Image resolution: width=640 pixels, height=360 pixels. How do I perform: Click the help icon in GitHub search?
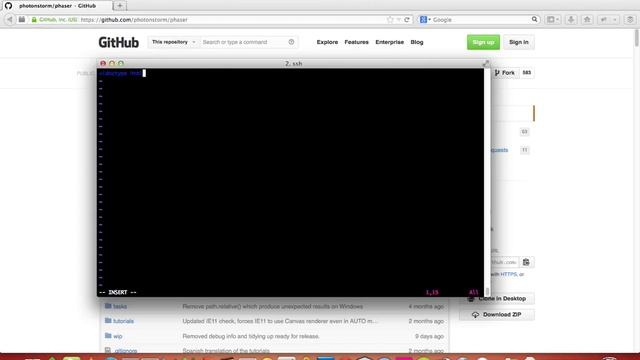[291, 42]
